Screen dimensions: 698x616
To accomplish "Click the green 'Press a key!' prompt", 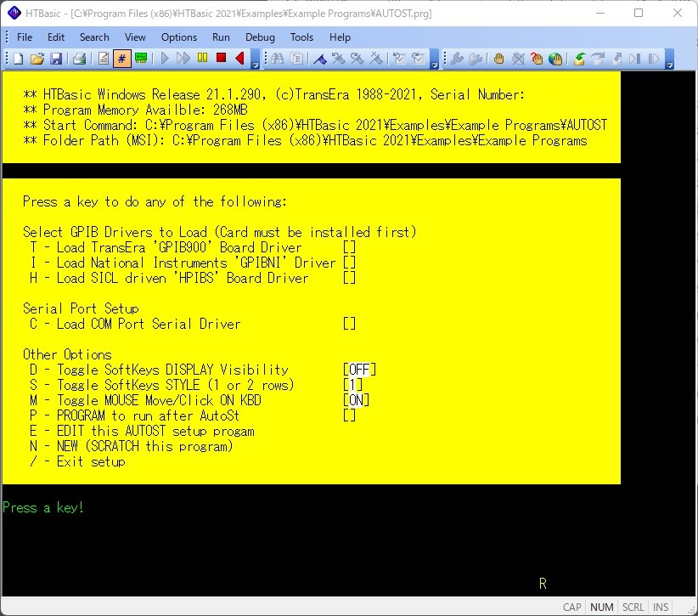I will (x=42, y=508).
